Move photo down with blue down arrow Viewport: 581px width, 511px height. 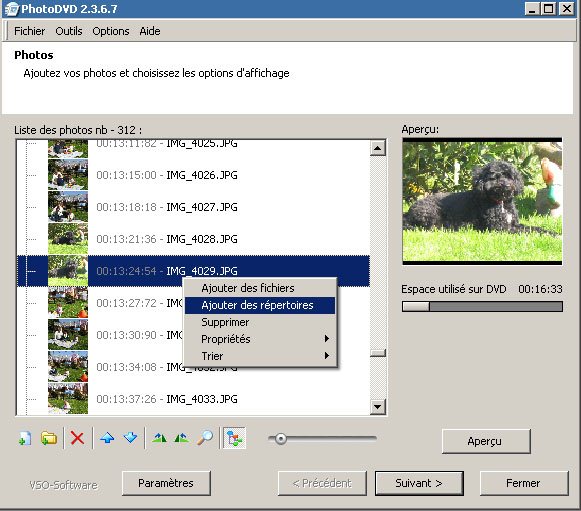click(130, 438)
